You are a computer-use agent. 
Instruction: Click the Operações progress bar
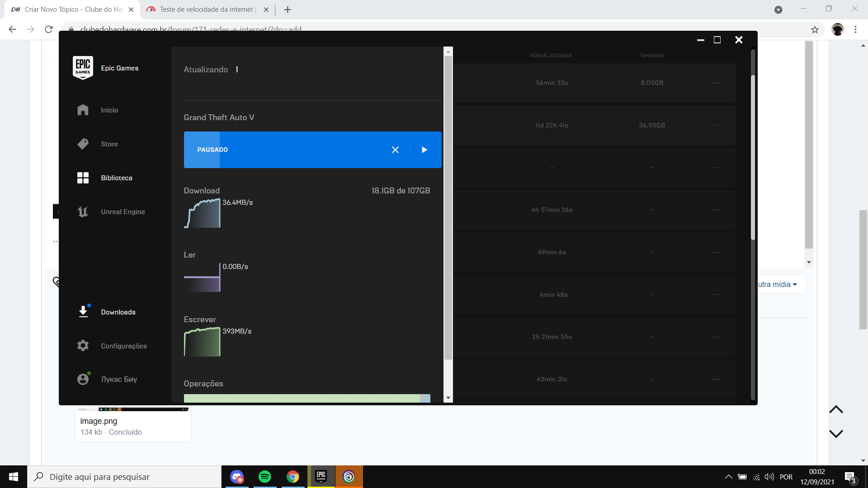pos(307,398)
